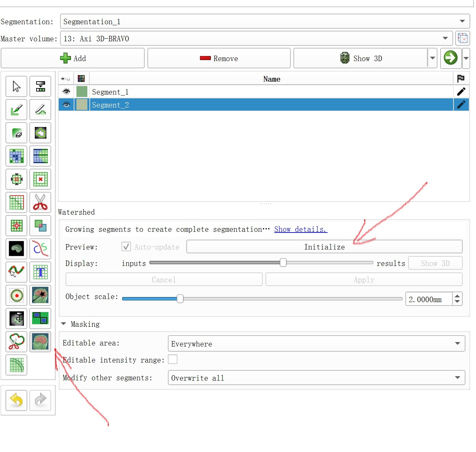The width and height of the screenshot is (476, 452).
Task: Choose the Erase effect tool
Action: 16,133
